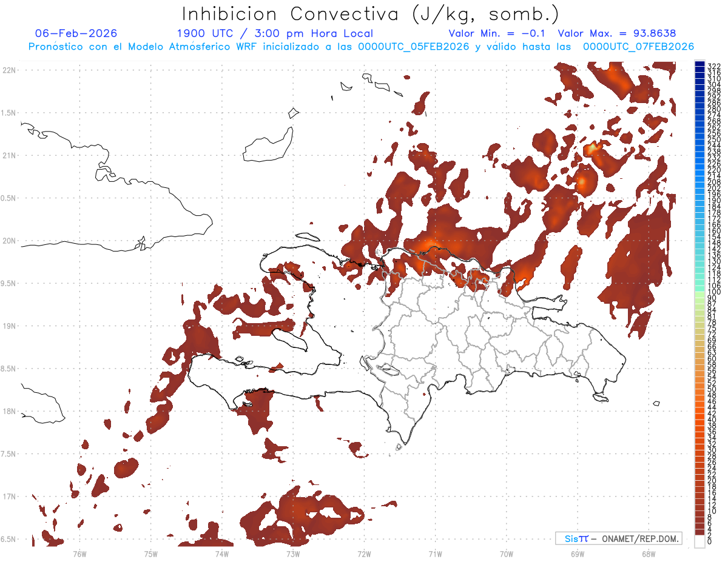This screenshot has width=728, height=562.
Task: Click the "70W" longitude label
Action: (506, 553)
